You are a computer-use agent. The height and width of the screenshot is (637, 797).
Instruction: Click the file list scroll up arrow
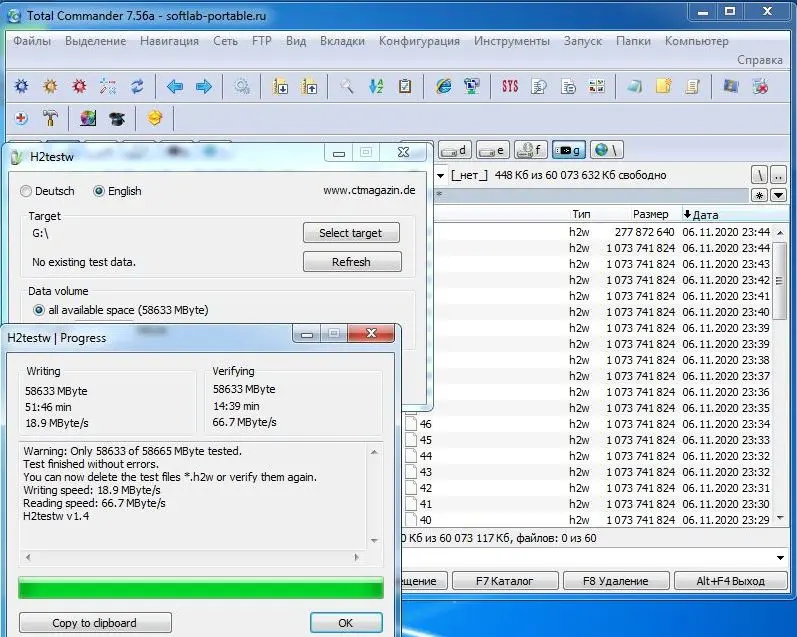point(780,233)
